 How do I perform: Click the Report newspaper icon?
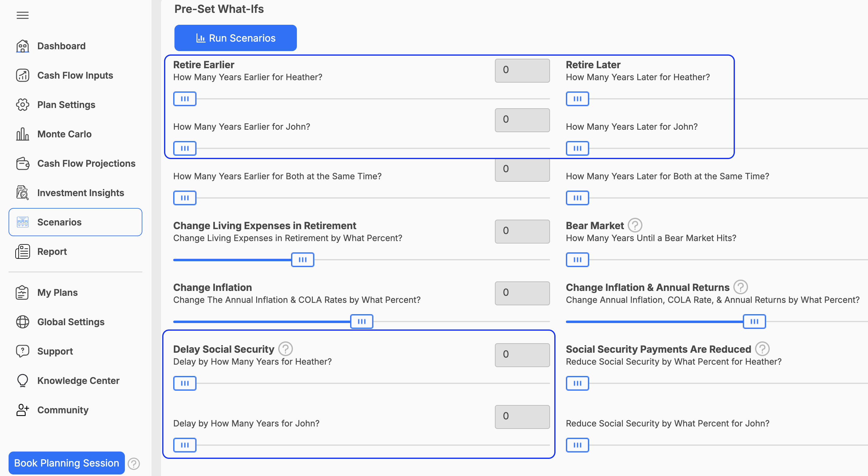tap(23, 252)
